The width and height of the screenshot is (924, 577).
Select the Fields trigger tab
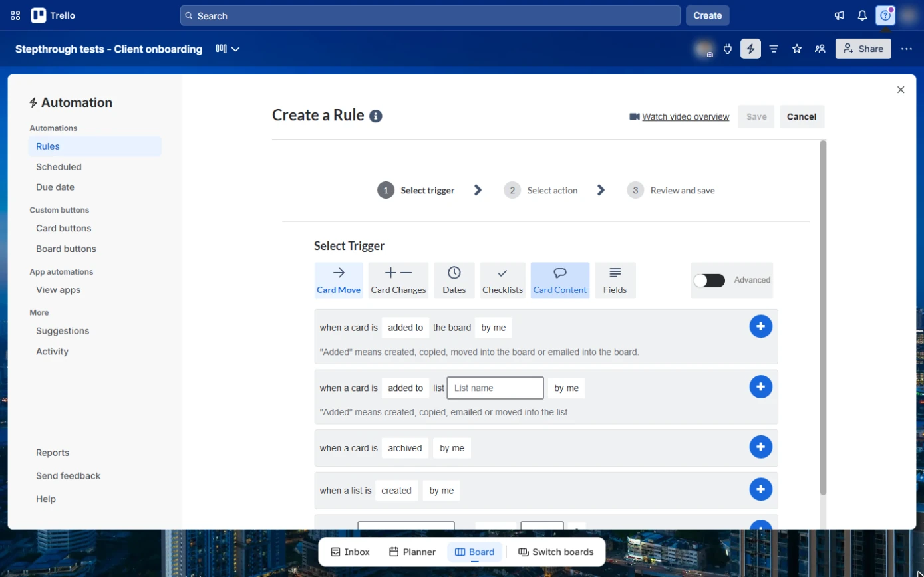click(615, 280)
